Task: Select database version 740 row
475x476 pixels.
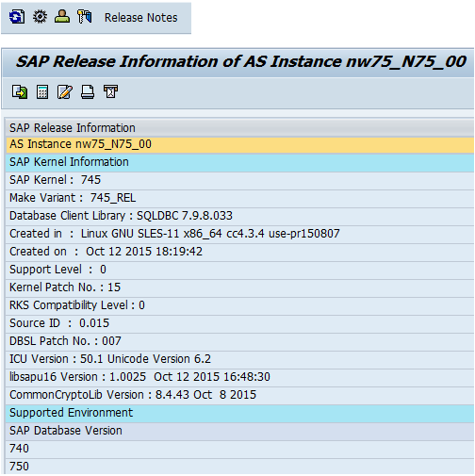Action: click(240, 449)
